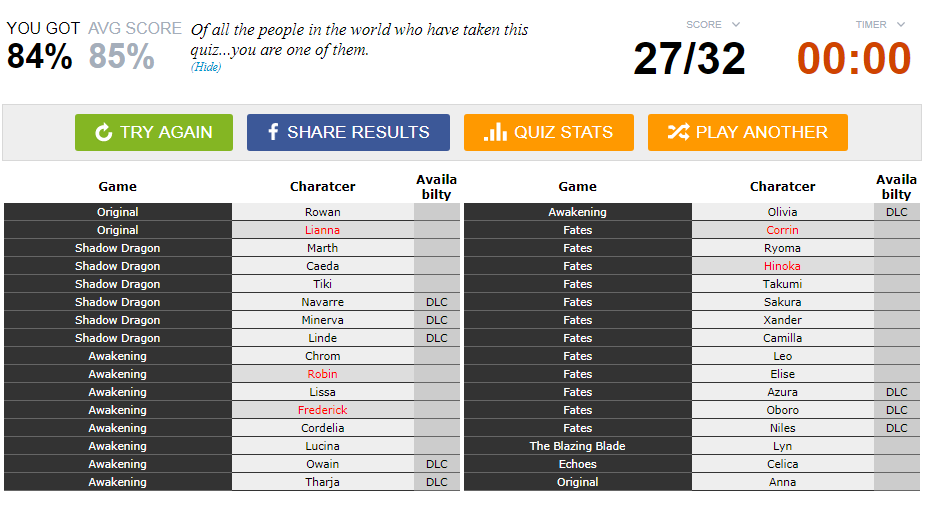The width and height of the screenshot is (927, 506).
Task: Select the missed answer Lianna
Action: (x=322, y=230)
